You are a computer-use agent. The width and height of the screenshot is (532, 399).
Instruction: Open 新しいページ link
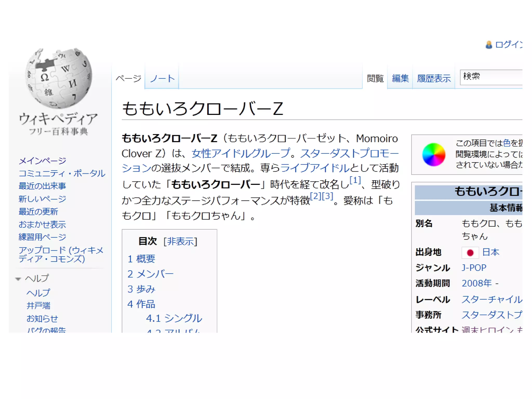pyautogui.click(x=42, y=199)
